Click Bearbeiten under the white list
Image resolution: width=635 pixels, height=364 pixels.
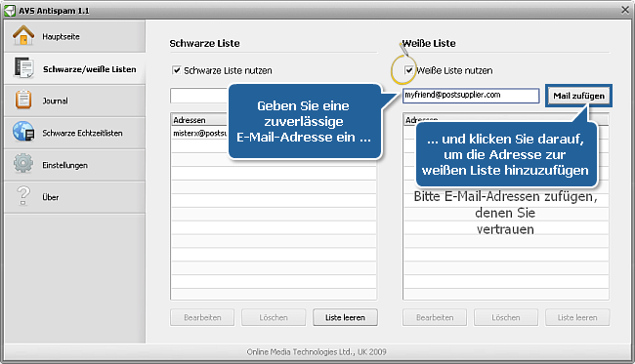click(x=435, y=317)
